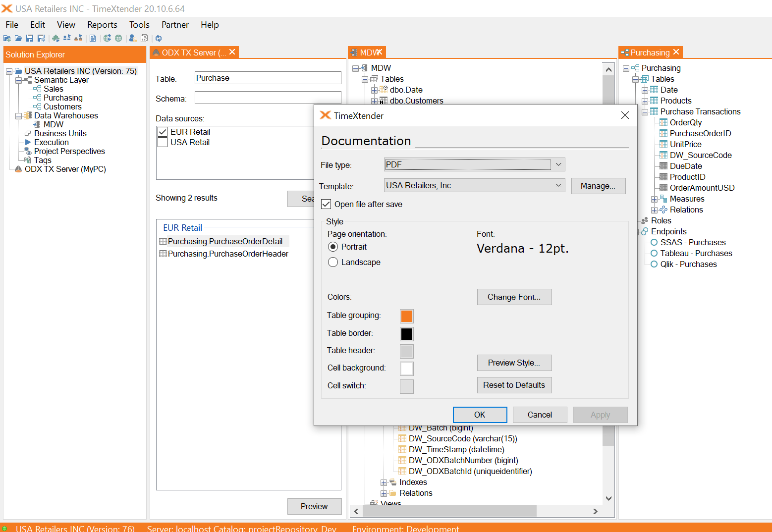The width and height of the screenshot is (772, 532).
Task: Click the blue refresh arrows icon
Action: [x=159, y=38]
